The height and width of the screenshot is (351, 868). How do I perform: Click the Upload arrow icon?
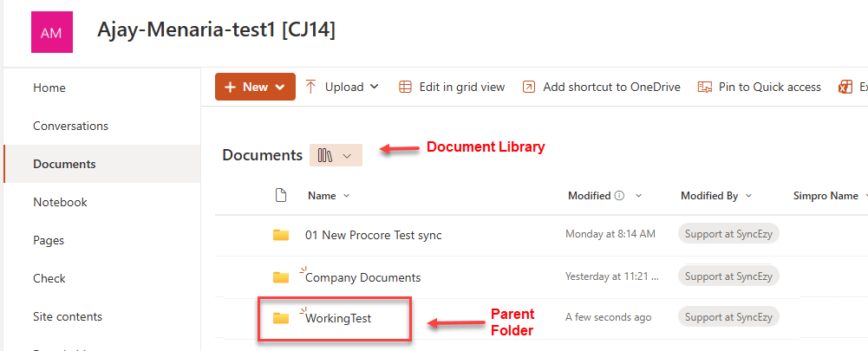pyautogui.click(x=311, y=87)
